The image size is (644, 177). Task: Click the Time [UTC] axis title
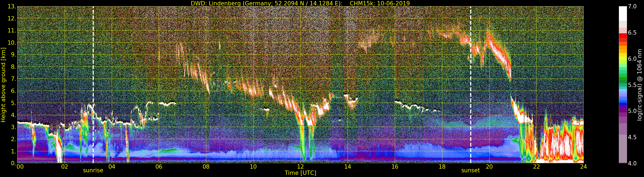point(300,173)
